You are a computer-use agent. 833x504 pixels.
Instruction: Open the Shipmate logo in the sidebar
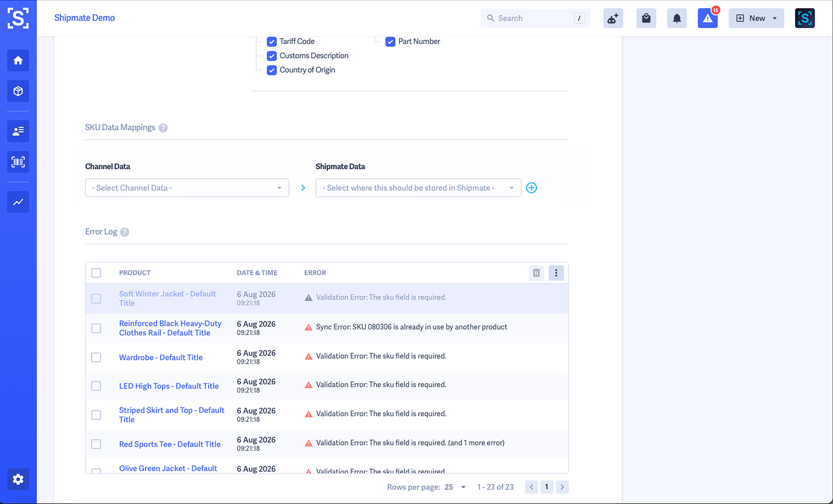[18, 18]
